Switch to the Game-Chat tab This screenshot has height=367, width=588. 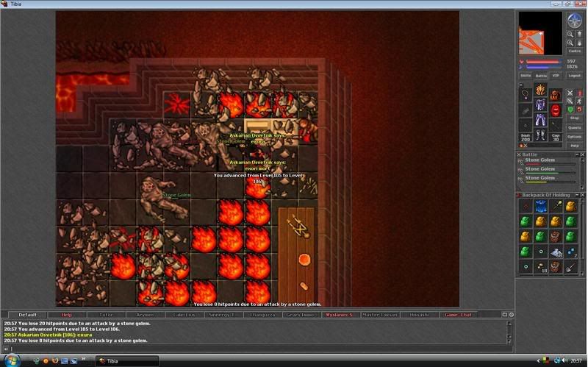(458, 315)
